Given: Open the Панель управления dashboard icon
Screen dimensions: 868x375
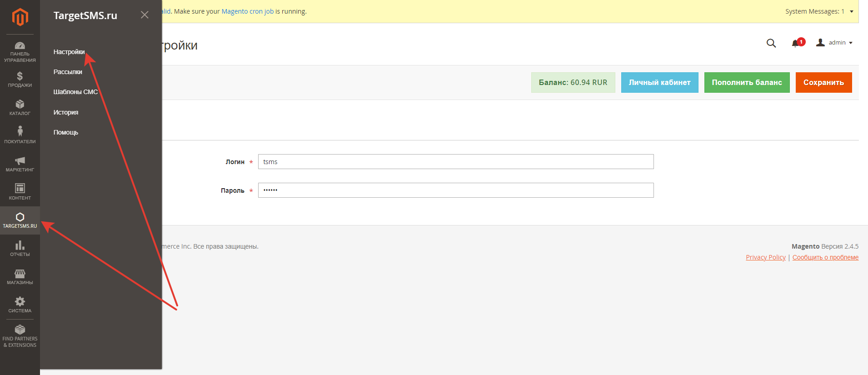Looking at the screenshot, I should tap(20, 52).
